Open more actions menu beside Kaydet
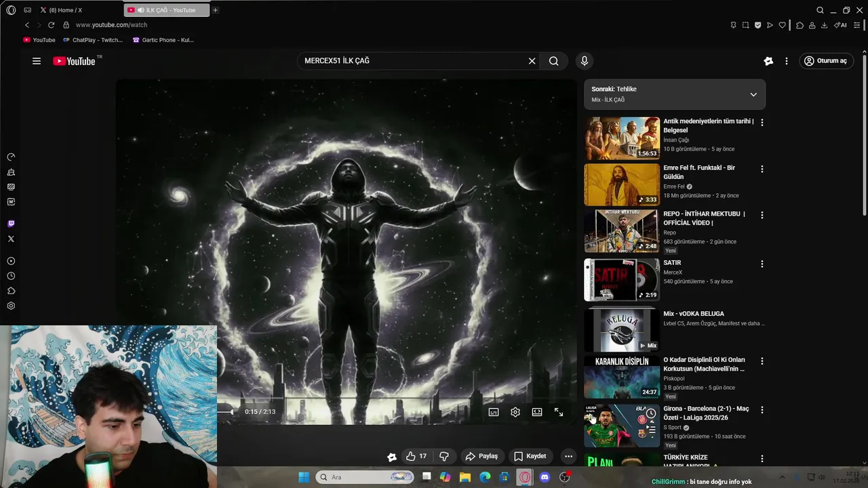868x488 pixels. [x=569, y=456]
